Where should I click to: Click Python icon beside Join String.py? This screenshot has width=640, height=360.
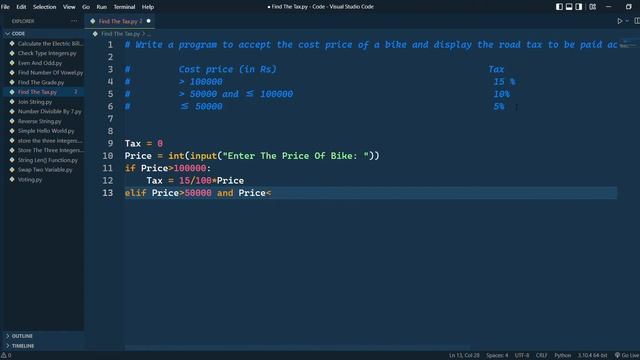click(12, 102)
